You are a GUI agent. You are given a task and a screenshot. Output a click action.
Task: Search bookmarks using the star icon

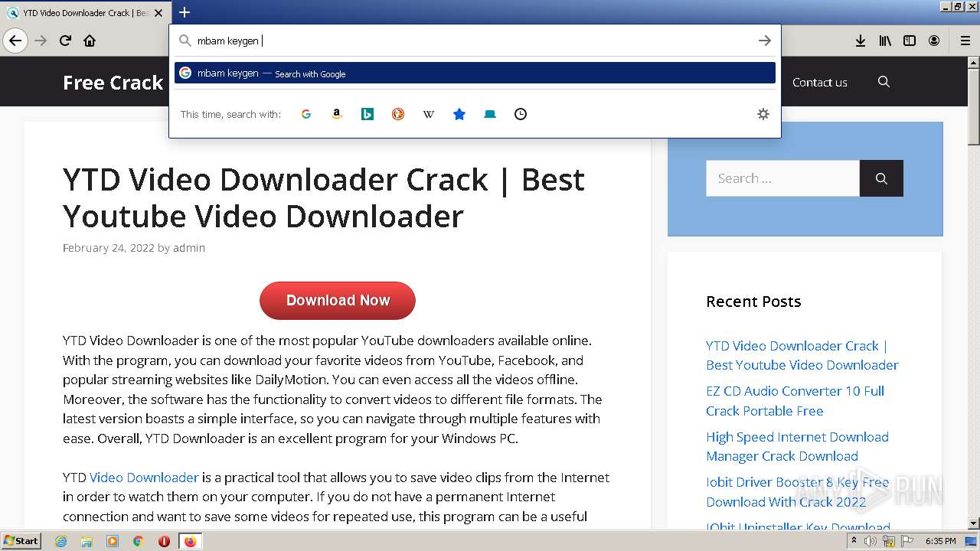pos(459,114)
